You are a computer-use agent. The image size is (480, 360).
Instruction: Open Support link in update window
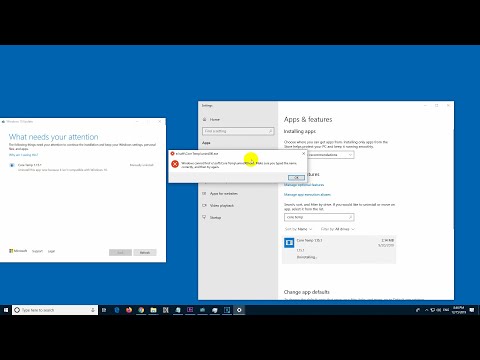(x=37, y=251)
